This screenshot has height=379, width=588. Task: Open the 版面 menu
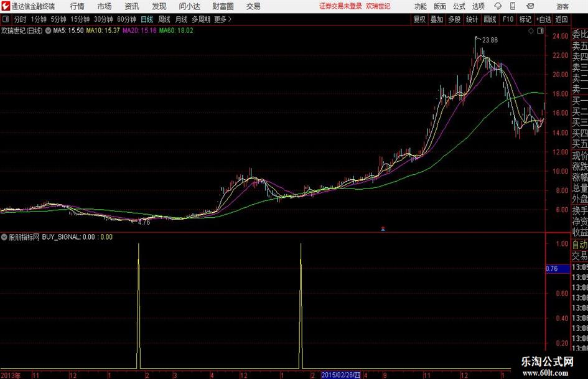click(439, 6)
